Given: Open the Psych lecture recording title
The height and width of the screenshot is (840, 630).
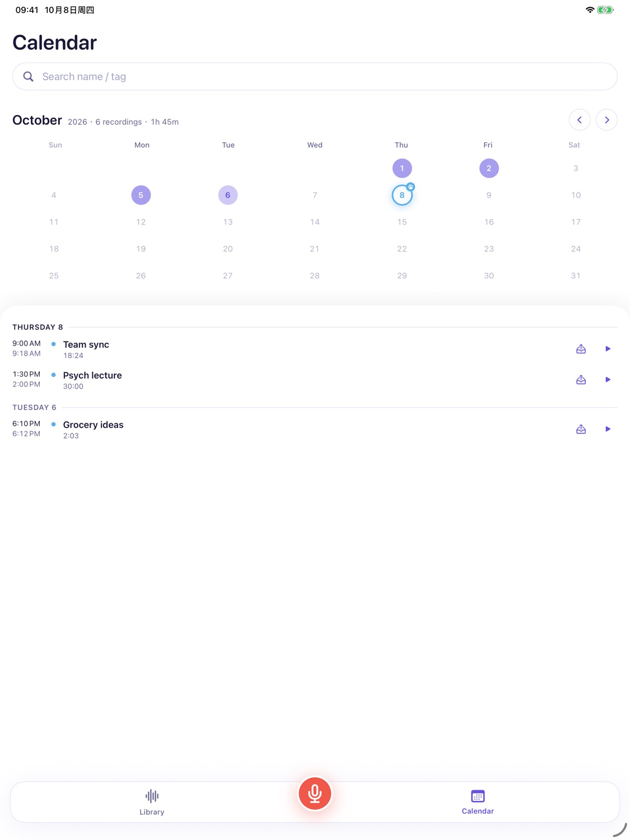Looking at the screenshot, I should tap(92, 376).
